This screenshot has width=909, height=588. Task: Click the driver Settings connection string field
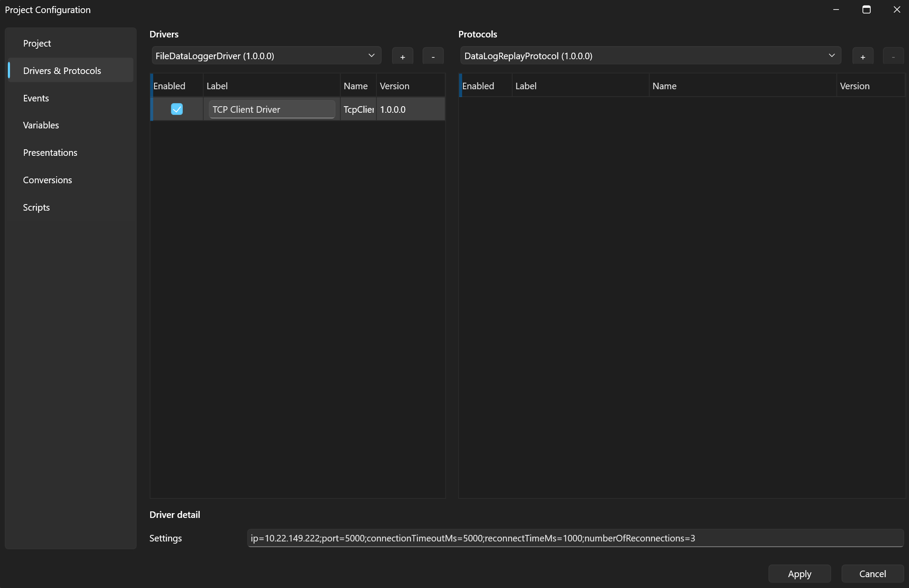point(575,538)
